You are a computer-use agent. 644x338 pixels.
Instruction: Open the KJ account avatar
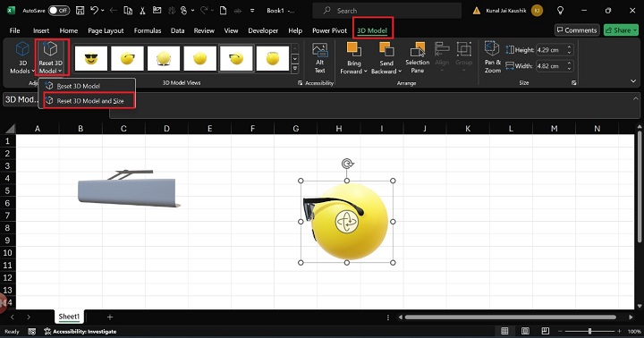coord(537,11)
